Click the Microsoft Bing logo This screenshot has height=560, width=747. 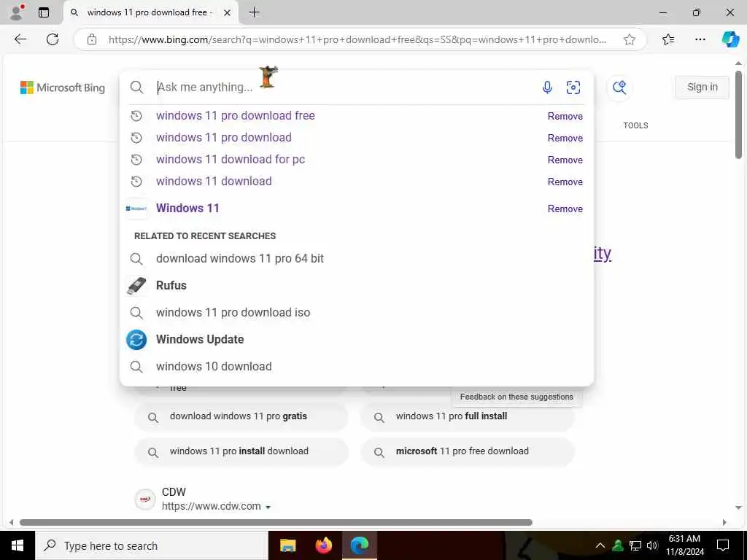(x=63, y=87)
